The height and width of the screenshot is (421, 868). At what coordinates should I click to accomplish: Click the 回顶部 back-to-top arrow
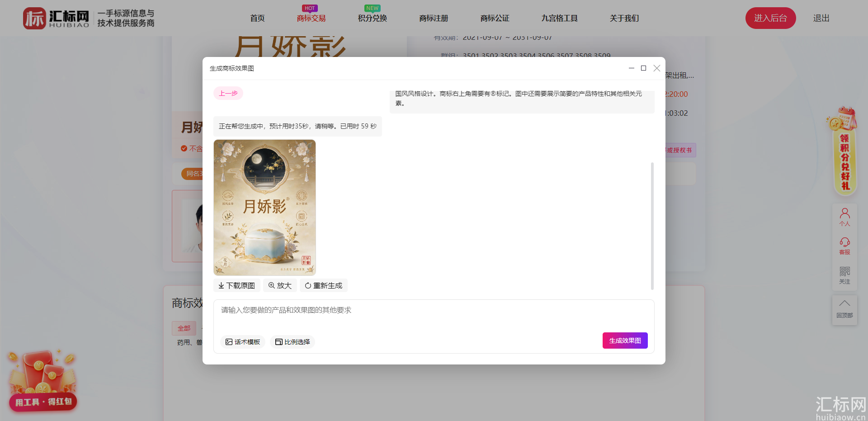tap(844, 309)
